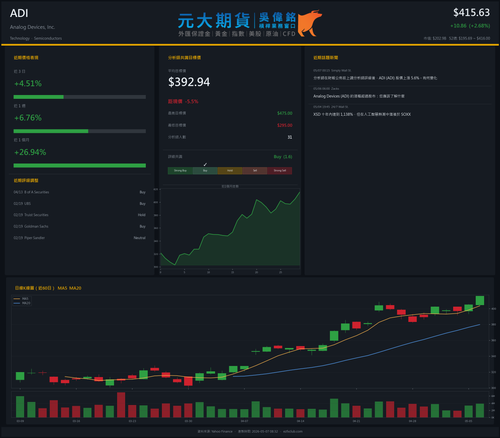Click the $392.94 average target price
The width and height of the screenshot is (500, 438).
click(x=189, y=82)
